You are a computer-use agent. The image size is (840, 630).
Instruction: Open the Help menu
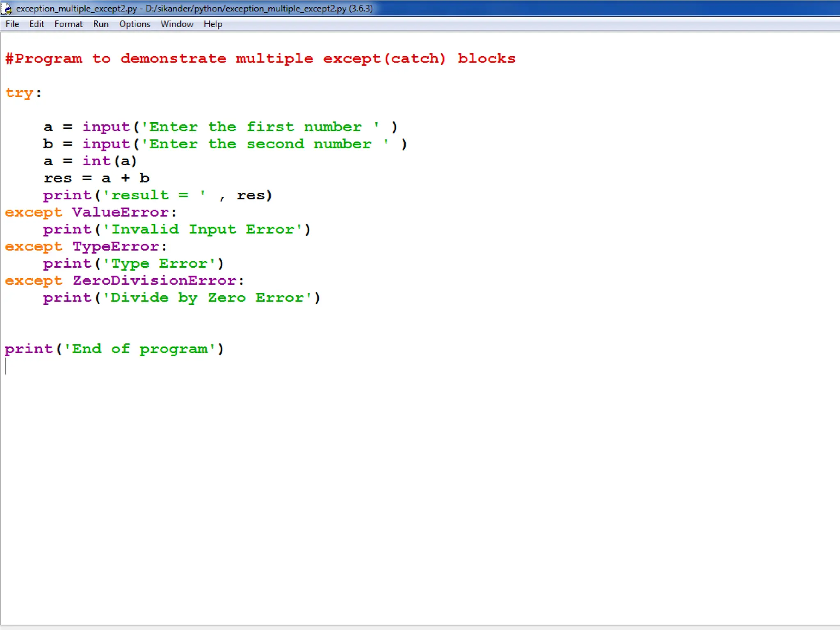212,24
